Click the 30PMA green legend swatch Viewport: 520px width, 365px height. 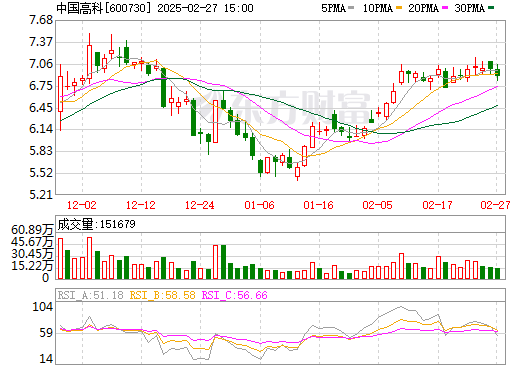point(491,7)
